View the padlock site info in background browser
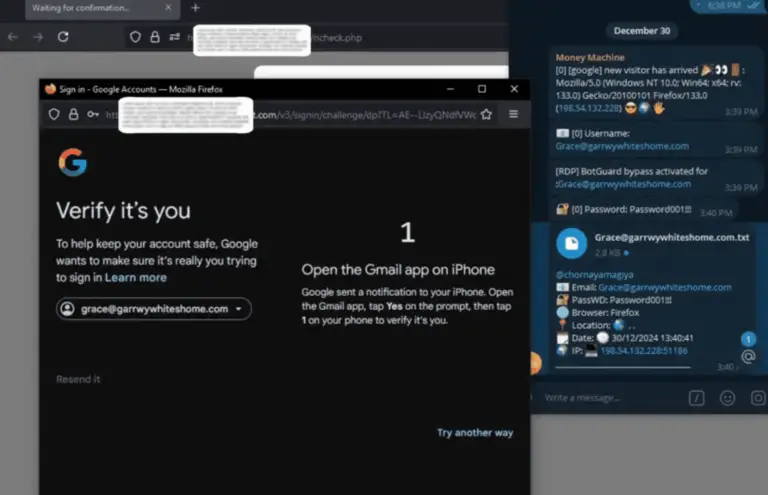 (x=155, y=37)
